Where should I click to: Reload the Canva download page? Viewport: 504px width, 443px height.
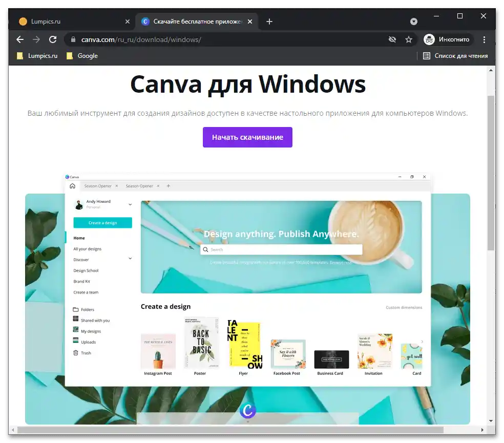pyautogui.click(x=53, y=39)
